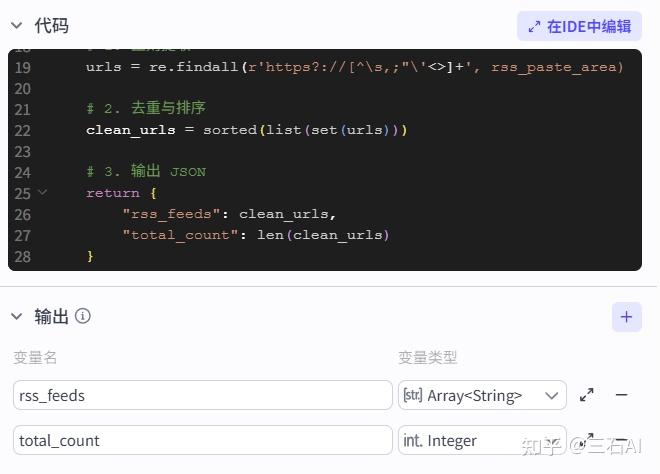Screen dimensions: 660x474
Task: Collapse the 输出 section chevron
Action: [16, 317]
